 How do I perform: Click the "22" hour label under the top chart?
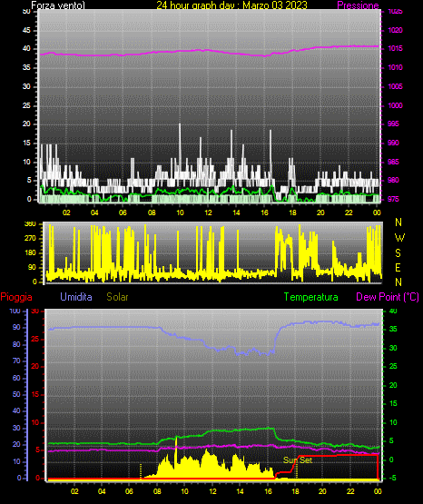coord(349,212)
